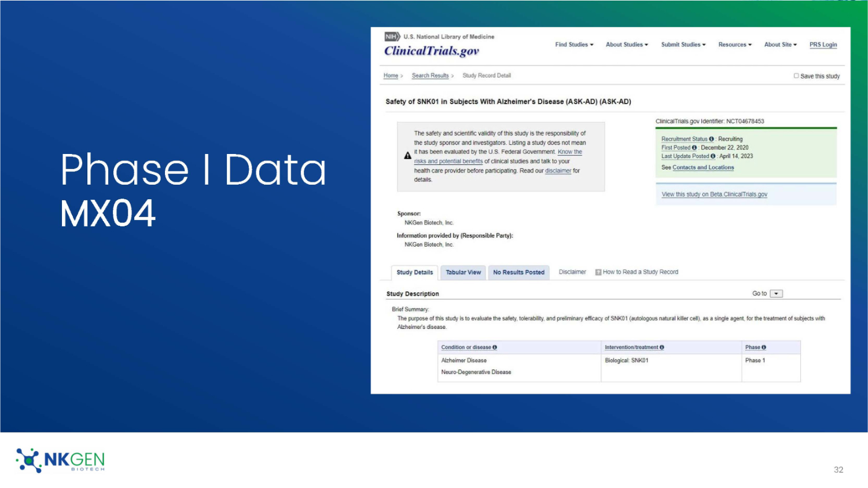This screenshot has width=868, height=488.
Task: Select the No Results Posted tab
Action: (x=518, y=273)
